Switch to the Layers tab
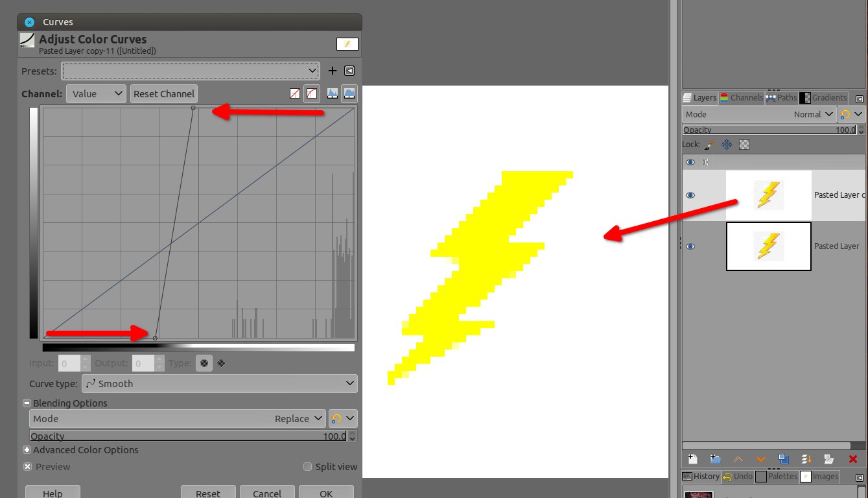Viewport: 868px width, 498px height. click(x=699, y=98)
